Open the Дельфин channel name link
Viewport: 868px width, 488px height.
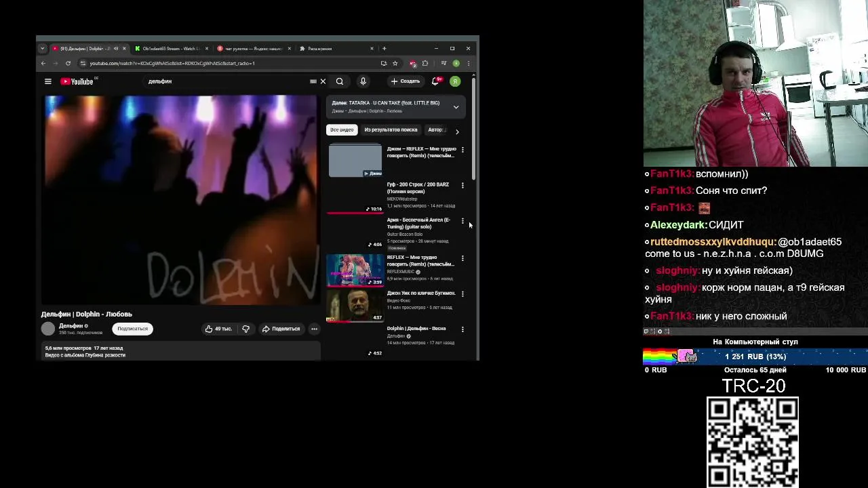tap(71, 325)
